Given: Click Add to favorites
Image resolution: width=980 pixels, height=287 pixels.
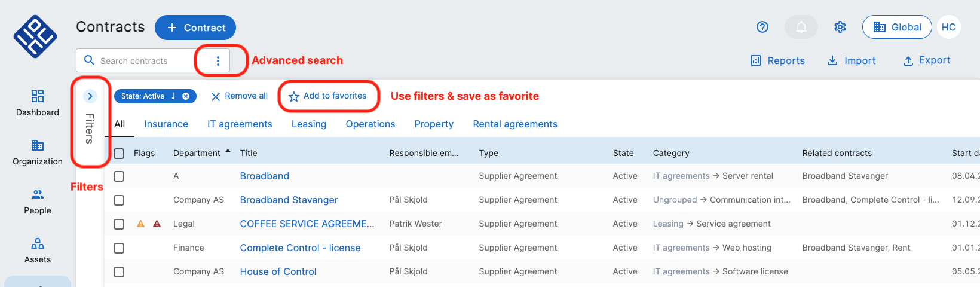Looking at the screenshot, I should click(x=327, y=96).
